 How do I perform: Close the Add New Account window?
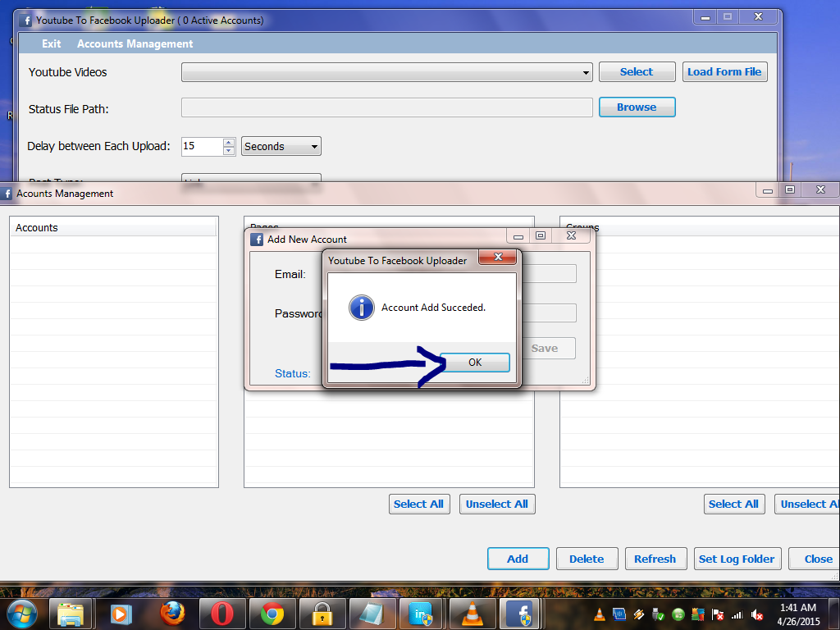click(x=571, y=235)
